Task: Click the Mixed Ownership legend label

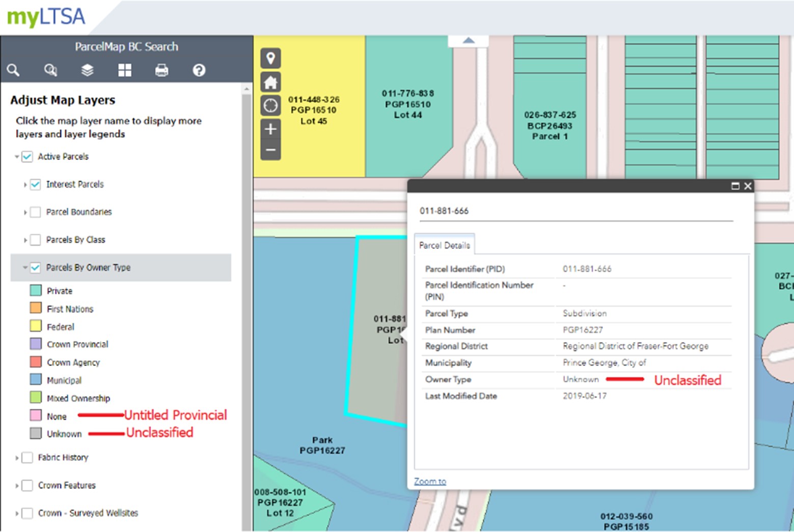Action: coord(78,399)
